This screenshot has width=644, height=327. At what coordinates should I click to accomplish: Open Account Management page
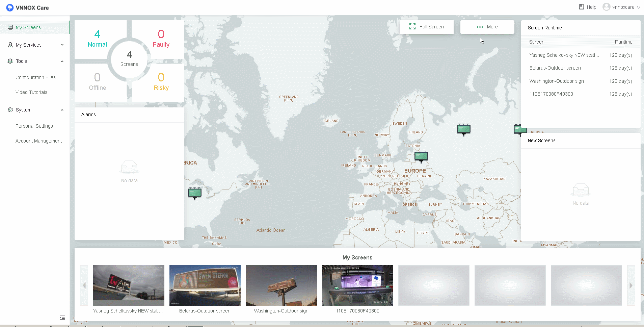pyautogui.click(x=38, y=141)
